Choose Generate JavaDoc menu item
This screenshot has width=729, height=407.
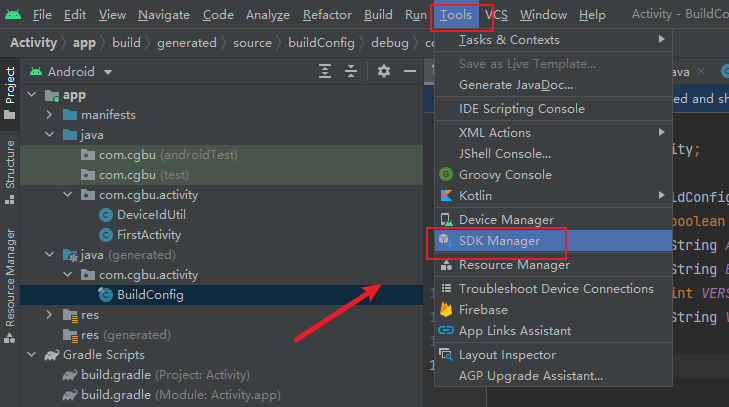[x=553, y=85]
